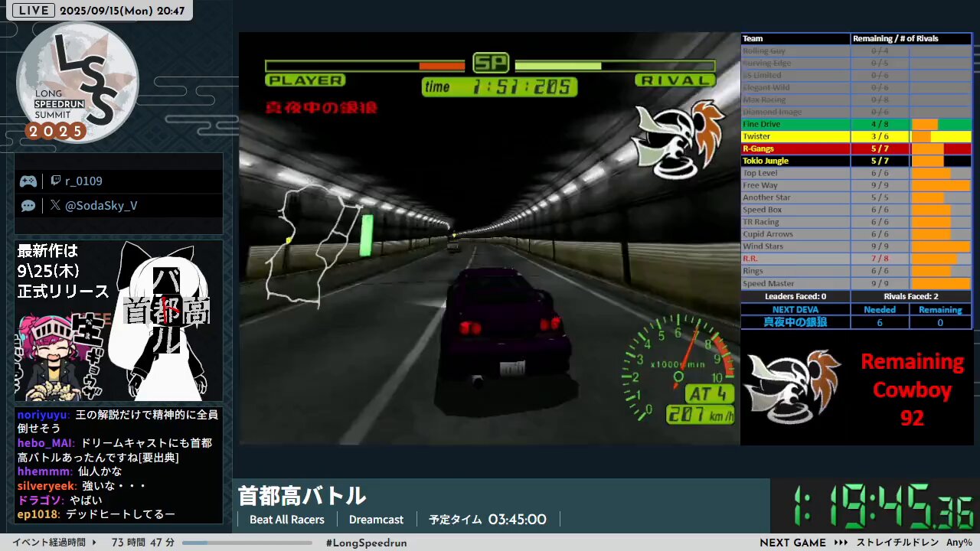Select the Rings team row
Screen dimensions: 980x551
856,271
